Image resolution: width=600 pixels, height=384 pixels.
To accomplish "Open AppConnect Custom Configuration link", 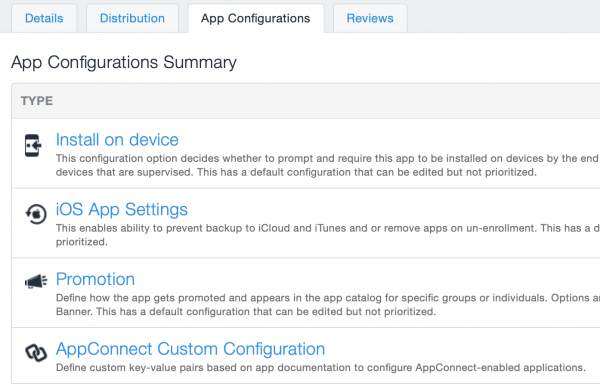I will (x=190, y=349).
